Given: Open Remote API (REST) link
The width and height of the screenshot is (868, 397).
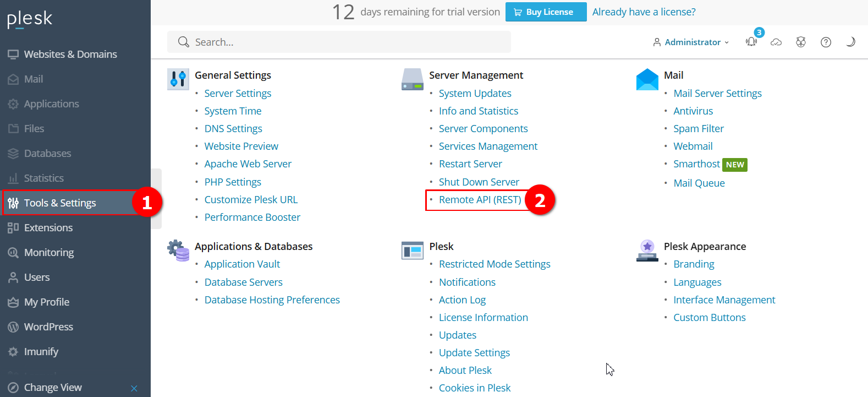Looking at the screenshot, I should 480,199.
